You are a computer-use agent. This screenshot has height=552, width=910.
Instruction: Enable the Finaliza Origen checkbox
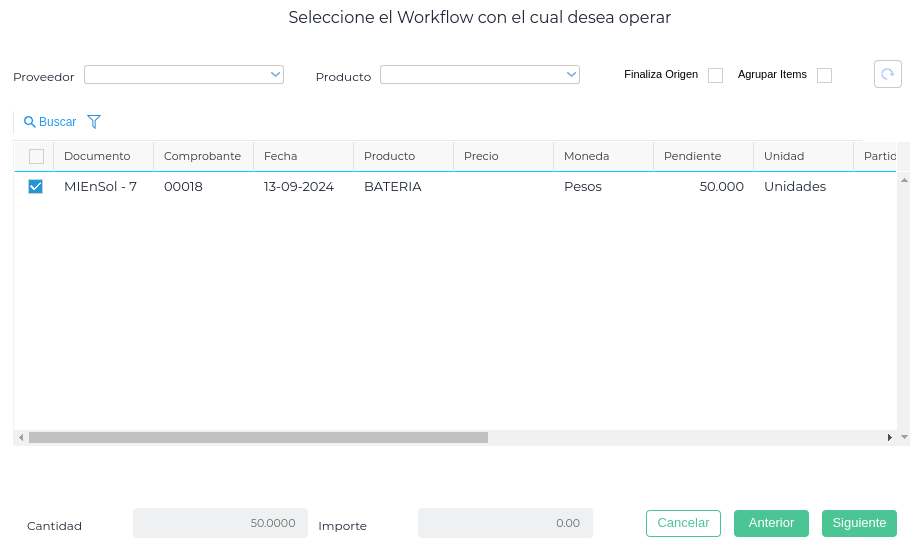coord(715,75)
